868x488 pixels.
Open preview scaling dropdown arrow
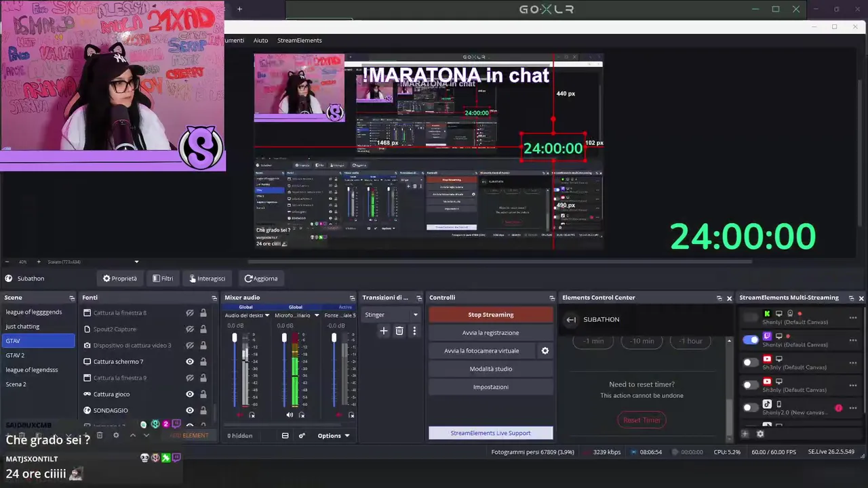(136, 262)
